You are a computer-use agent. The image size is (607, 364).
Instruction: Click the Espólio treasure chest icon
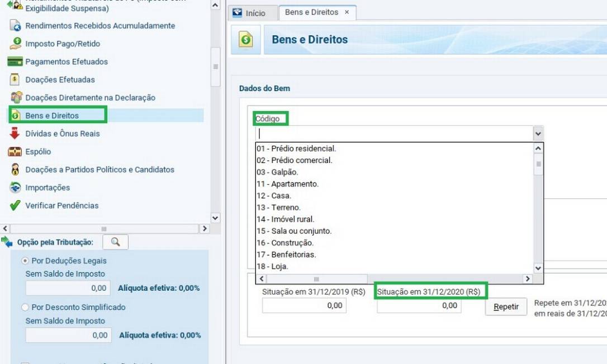16,152
